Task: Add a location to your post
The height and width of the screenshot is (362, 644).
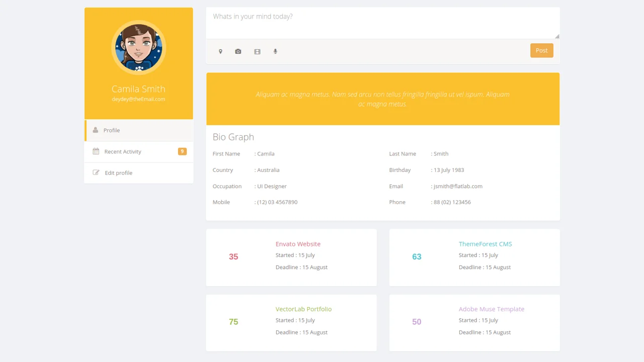Action: click(220, 51)
